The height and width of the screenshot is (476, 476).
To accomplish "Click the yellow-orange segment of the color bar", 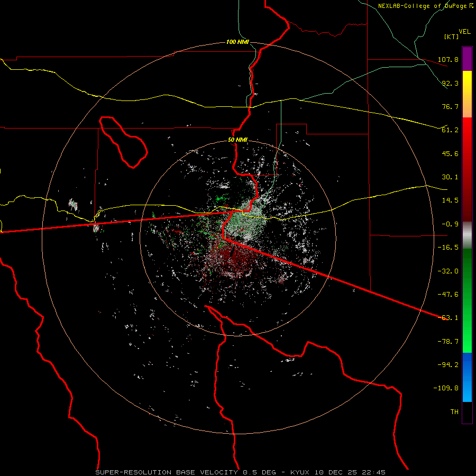I will pos(467,94).
